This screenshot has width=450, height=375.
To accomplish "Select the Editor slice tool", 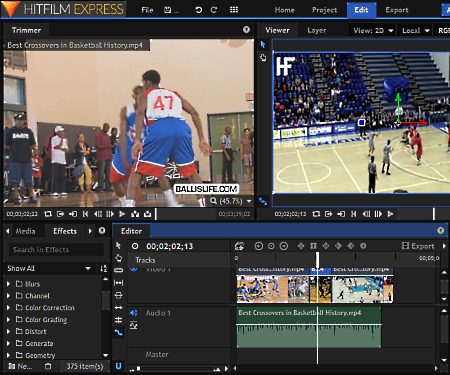I will tap(118, 270).
